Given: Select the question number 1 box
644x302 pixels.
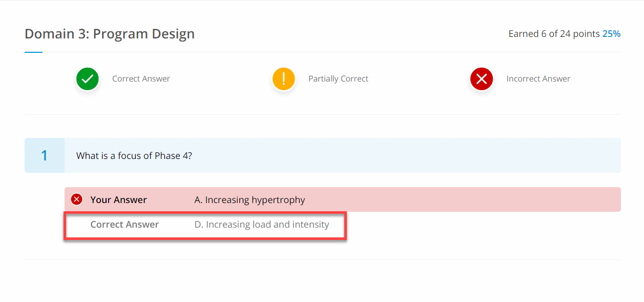Looking at the screenshot, I should pyautogui.click(x=45, y=155).
